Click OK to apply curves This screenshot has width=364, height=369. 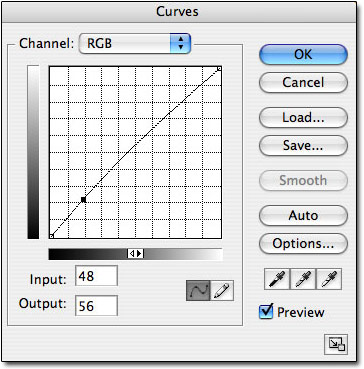[303, 55]
